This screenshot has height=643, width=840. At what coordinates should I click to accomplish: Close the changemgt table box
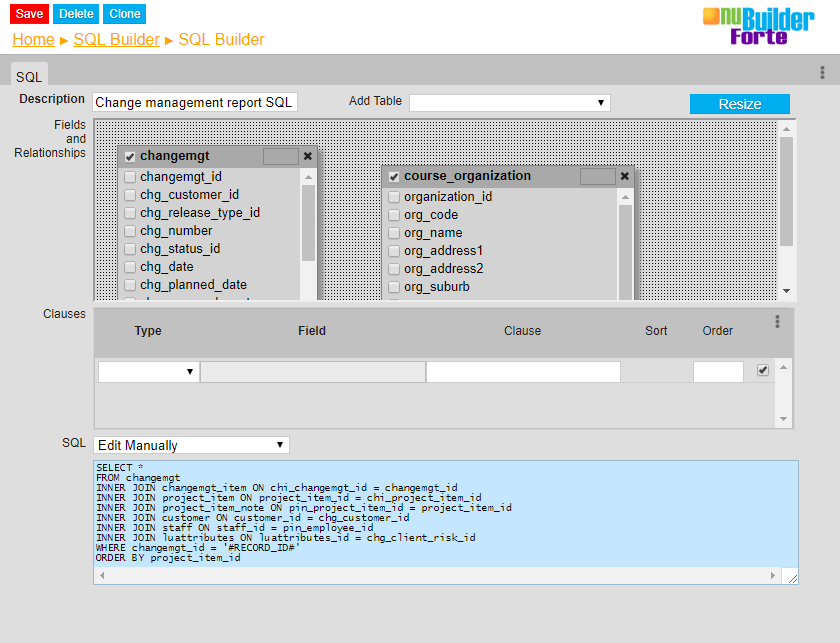(x=308, y=156)
